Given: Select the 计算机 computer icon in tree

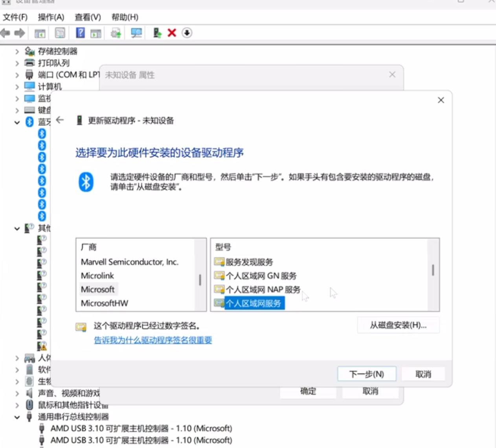Looking at the screenshot, I should [29, 86].
